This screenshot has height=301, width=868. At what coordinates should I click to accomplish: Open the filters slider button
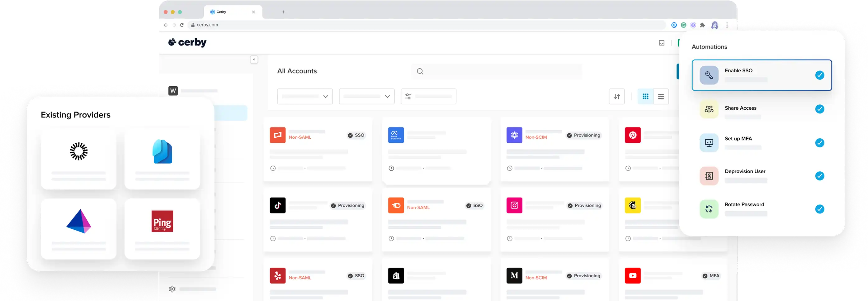(428, 96)
